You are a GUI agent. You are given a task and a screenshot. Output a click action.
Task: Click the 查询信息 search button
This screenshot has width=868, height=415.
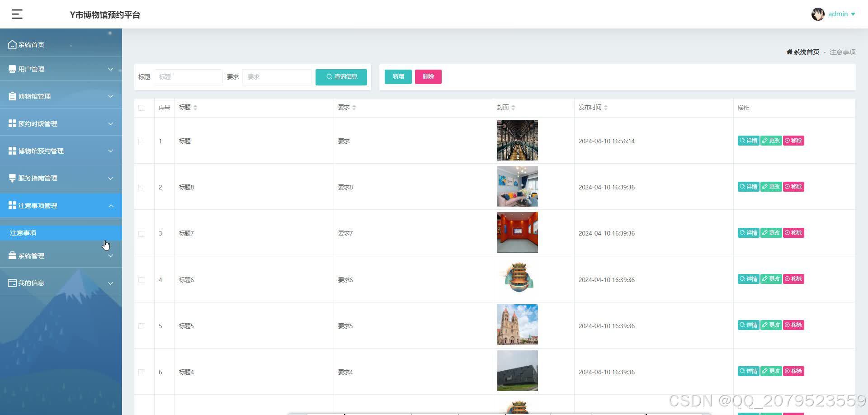tap(341, 77)
